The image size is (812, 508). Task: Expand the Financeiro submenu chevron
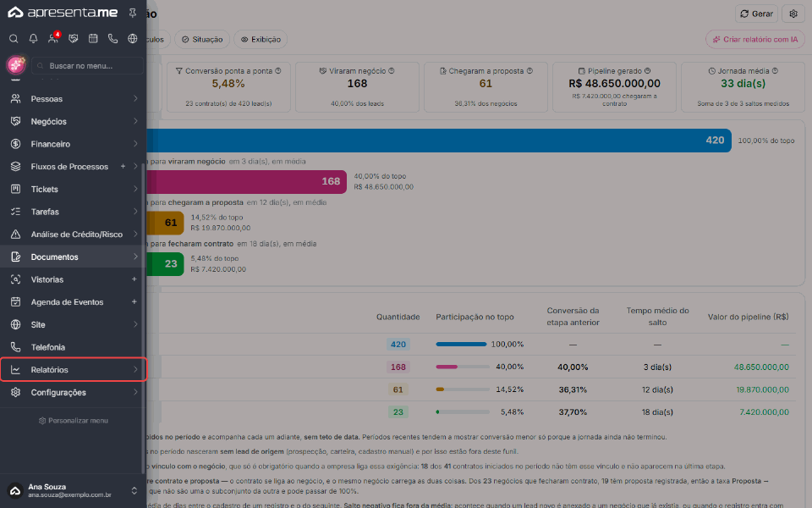(135, 144)
